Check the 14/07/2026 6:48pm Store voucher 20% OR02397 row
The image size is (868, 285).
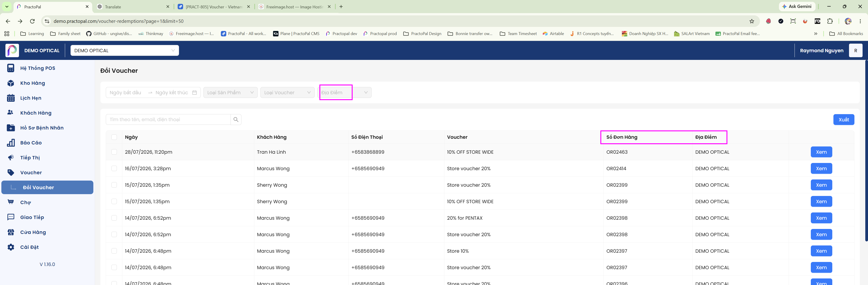[x=114, y=267]
